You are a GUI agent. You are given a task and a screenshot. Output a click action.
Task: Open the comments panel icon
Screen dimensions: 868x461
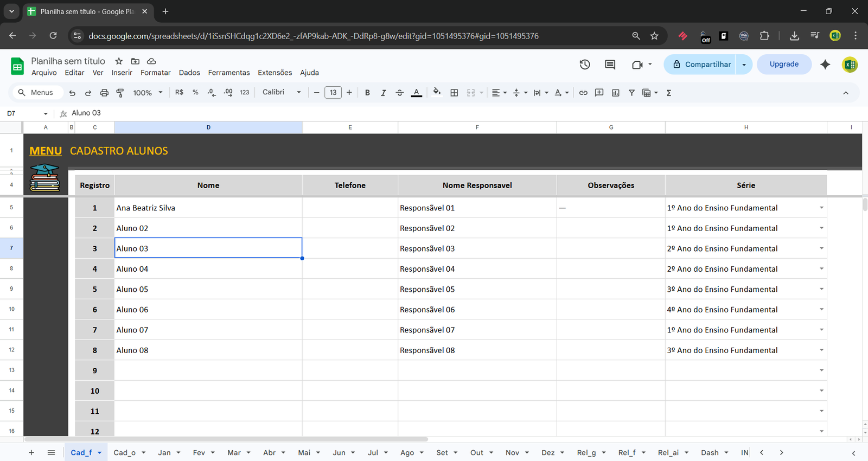pos(610,65)
